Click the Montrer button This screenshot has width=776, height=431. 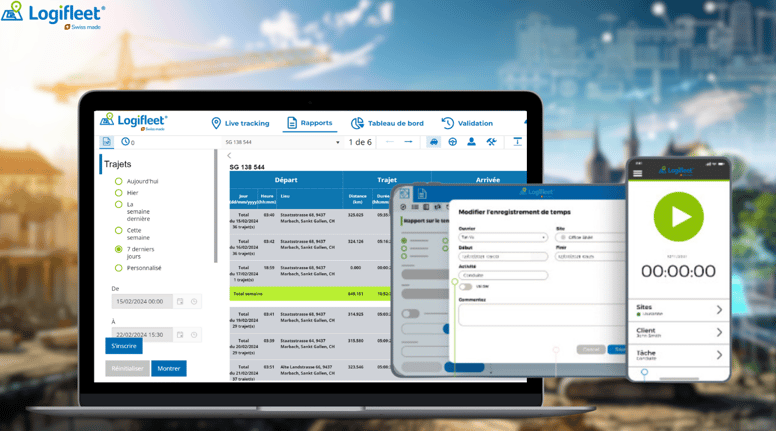click(169, 368)
